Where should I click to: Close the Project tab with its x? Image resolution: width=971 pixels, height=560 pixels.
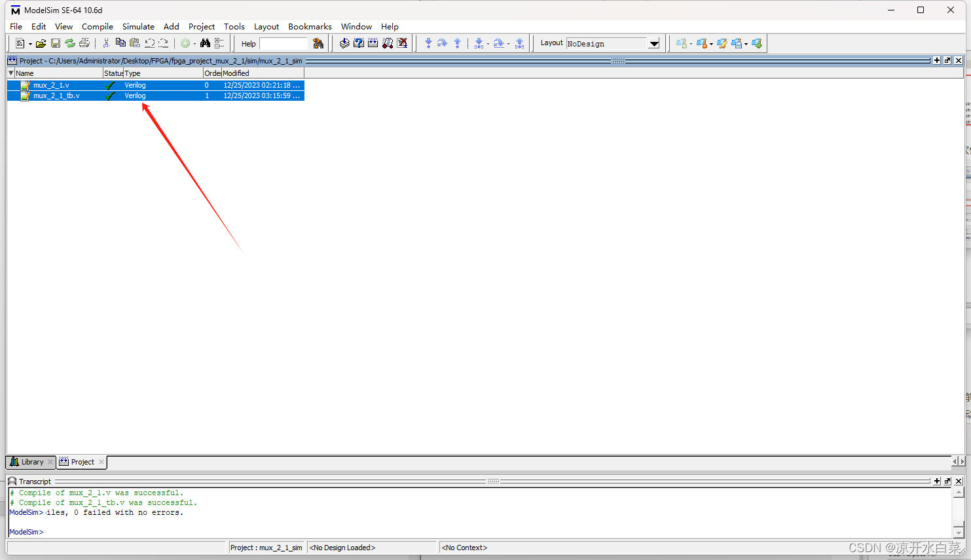click(x=101, y=462)
